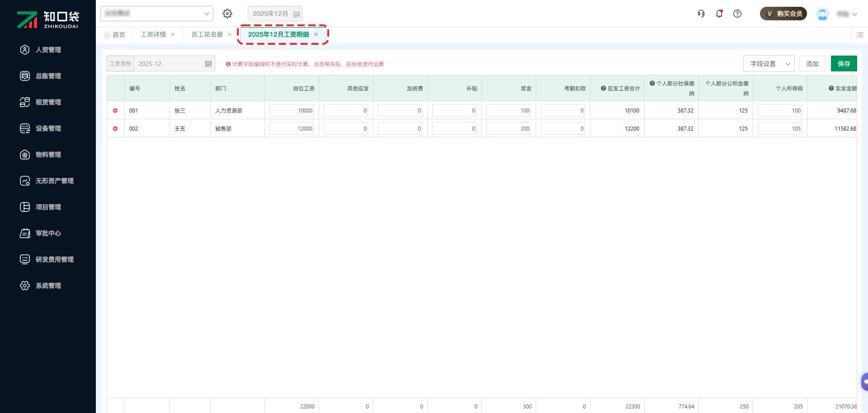The width and height of the screenshot is (868, 413).
Task: Click employee name 王五
Action: click(x=180, y=129)
